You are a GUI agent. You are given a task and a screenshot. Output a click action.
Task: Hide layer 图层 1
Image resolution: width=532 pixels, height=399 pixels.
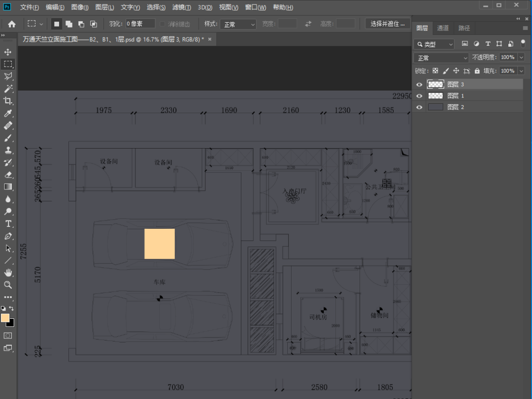pyautogui.click(x=419, y=96)
